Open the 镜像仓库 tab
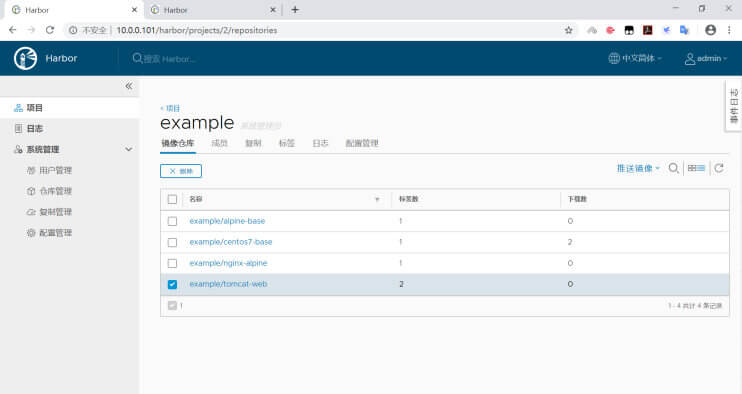 [177, 143]
